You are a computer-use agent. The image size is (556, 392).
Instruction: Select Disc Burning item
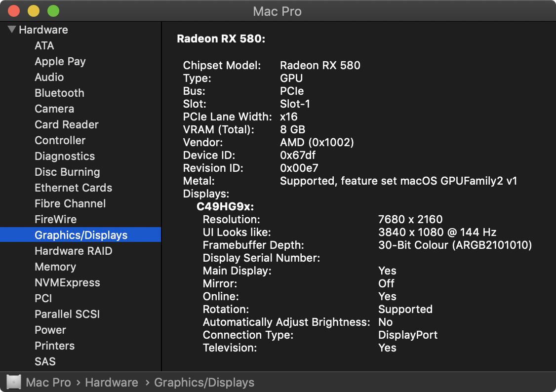click(x=67, y=172)
